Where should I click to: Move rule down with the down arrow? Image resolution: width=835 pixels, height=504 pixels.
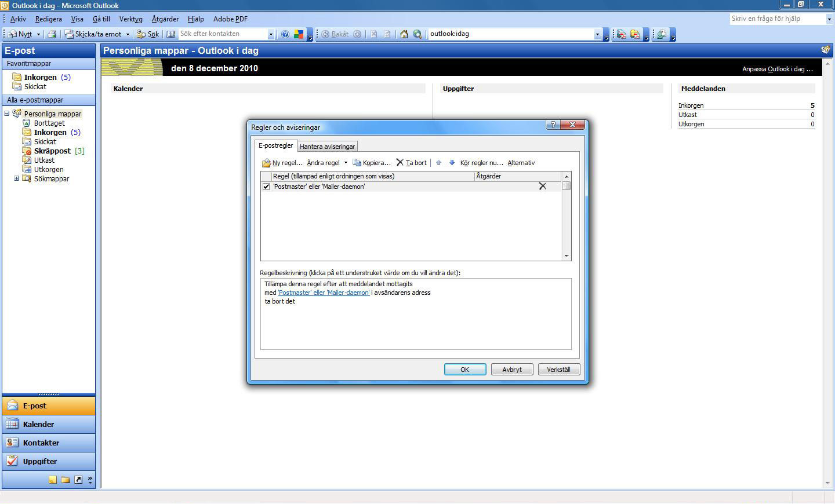pos(452,163)
